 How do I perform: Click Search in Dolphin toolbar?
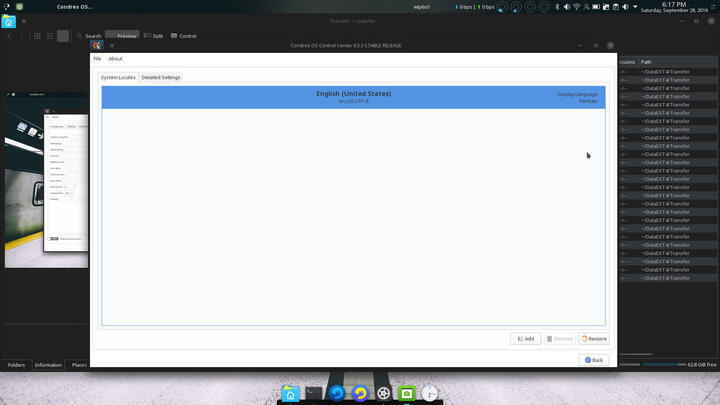click(x=89, y=36)
